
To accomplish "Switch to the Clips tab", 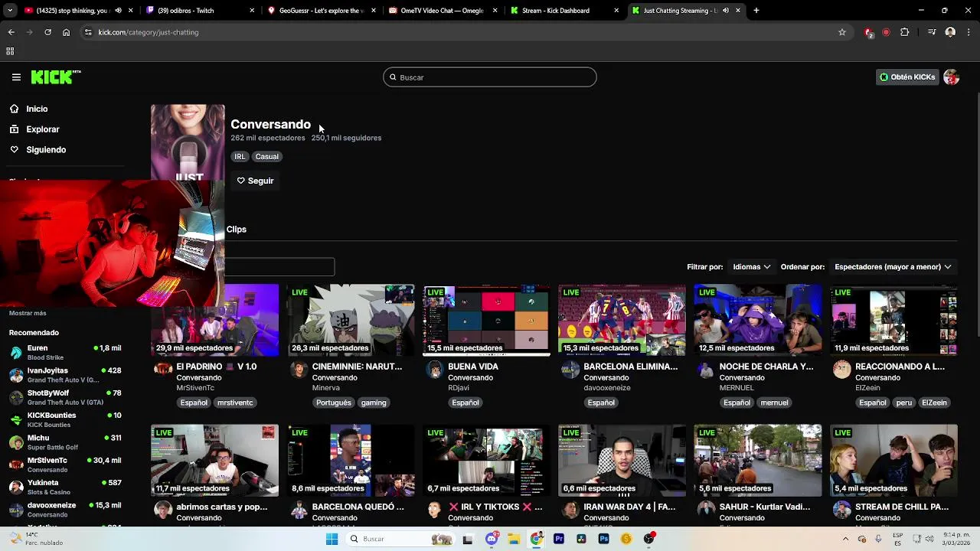I will [237, 230].
